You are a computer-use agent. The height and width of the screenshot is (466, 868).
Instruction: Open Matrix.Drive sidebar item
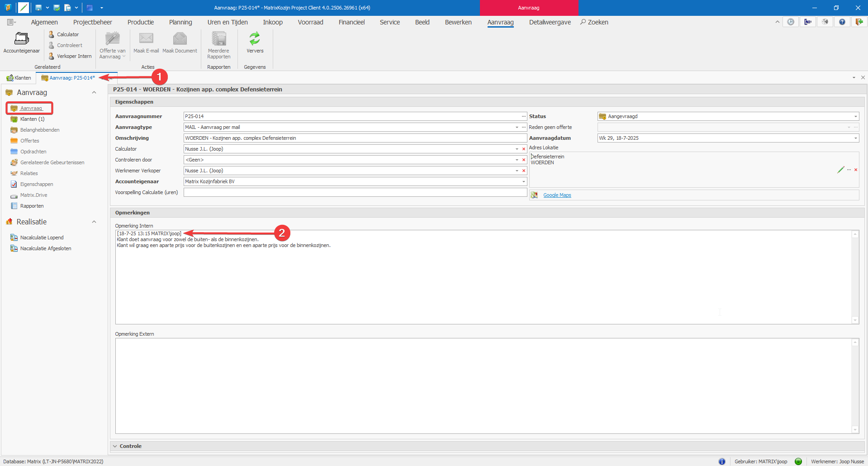point(33,195)
